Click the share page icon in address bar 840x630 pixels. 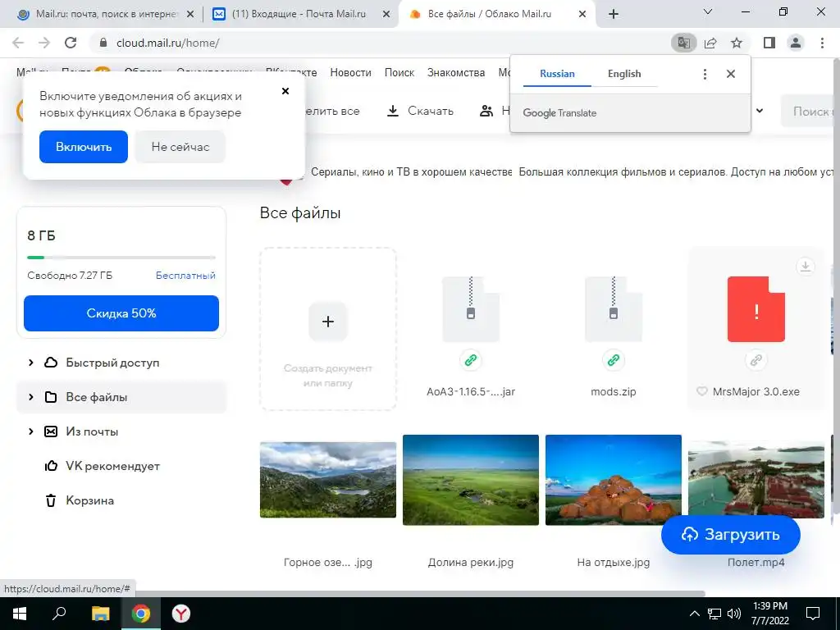click(x=710, y=43)
